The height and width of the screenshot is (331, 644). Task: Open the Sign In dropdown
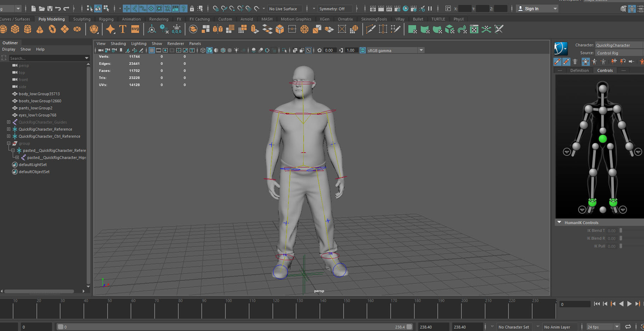click(x=537, y=8)
